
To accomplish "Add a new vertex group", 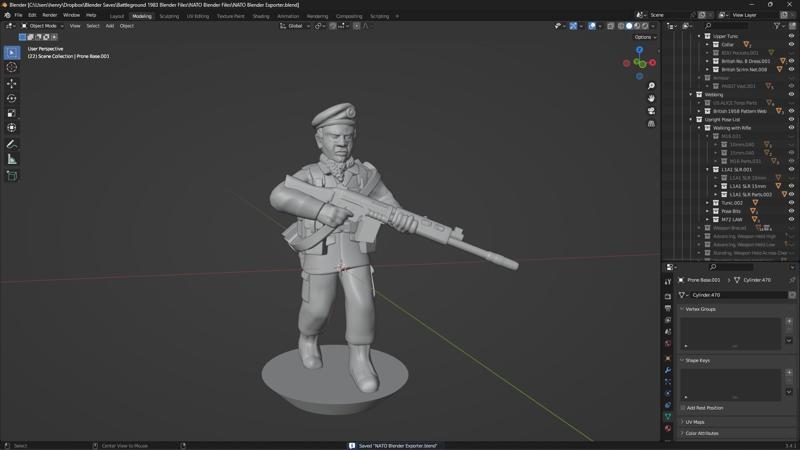I will click(789, 321).
